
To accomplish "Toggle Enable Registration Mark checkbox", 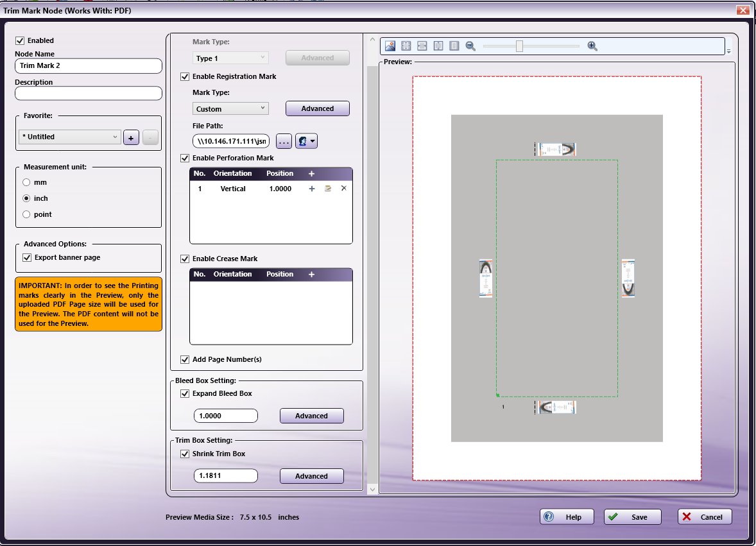I will (185, 76).
